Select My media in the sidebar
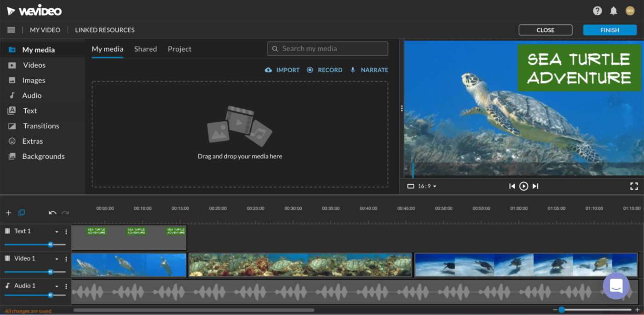The image size is (644, 315). [x=42, y=50]
